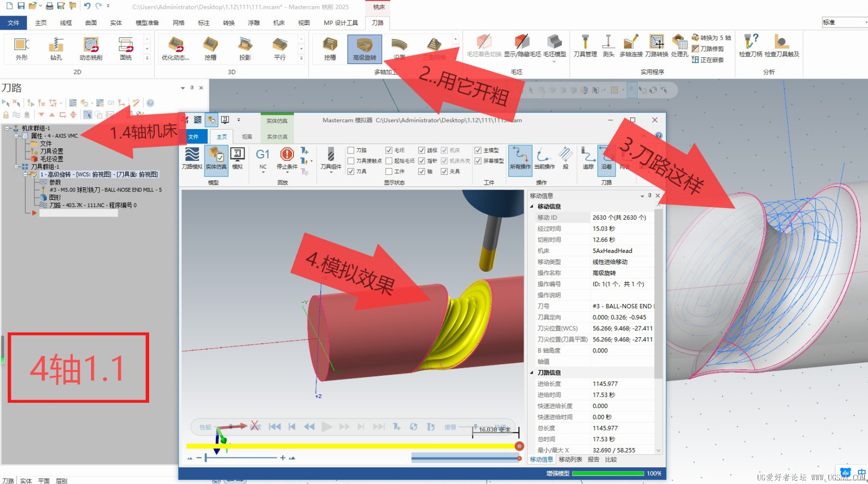Open the 转换 ribbon tab
Image resolution: width=868 pixels, height=484 pixels.
pyautogui.click(x=229, y=23)
